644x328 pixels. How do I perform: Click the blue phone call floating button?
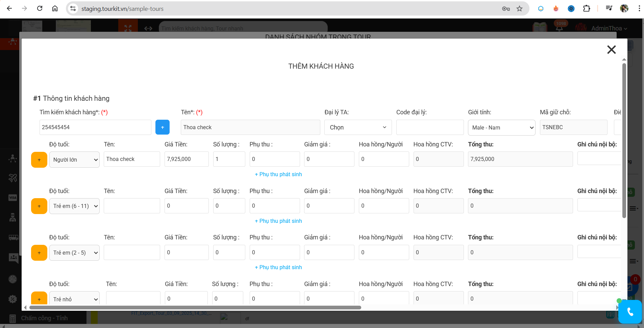click(630, 311)
